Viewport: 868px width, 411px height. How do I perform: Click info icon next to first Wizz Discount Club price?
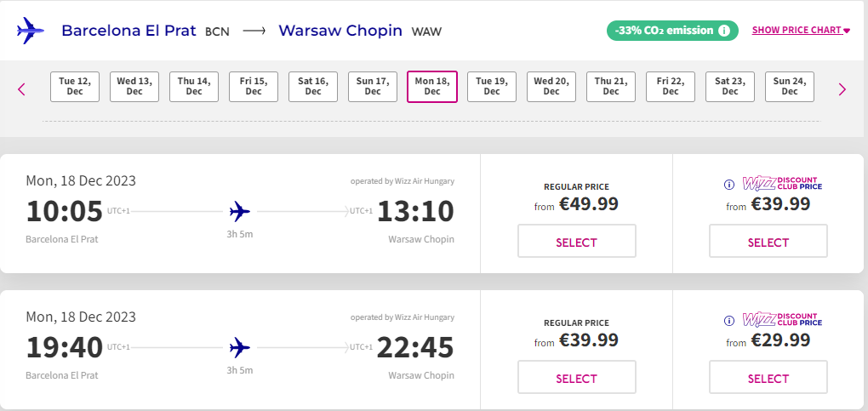pos(729,185)
